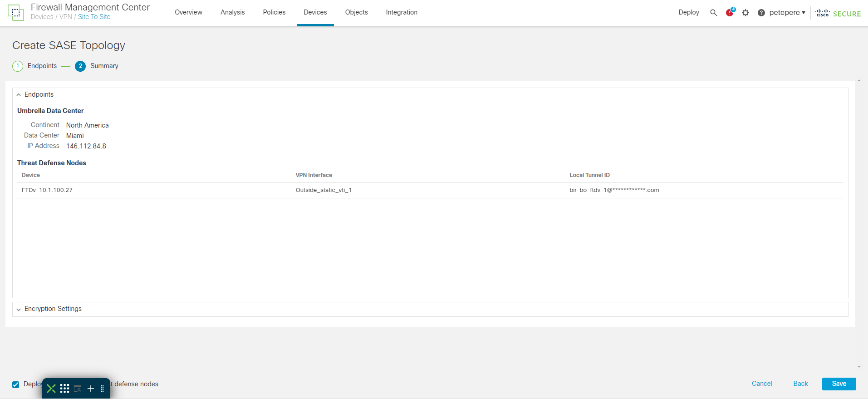Viewport: 868px width, 399px height.
Task: Click the Device column header
Action: 31,175
